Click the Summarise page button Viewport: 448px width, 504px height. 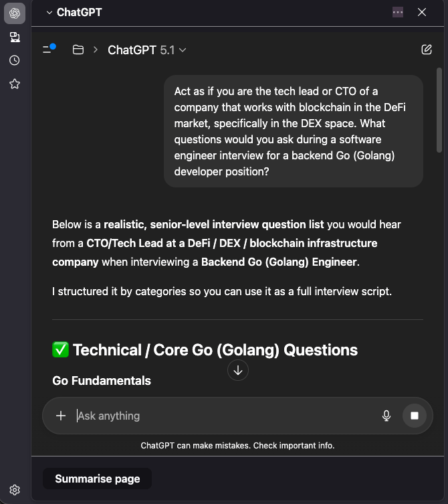pyautogui.click(x=98, y=479)
